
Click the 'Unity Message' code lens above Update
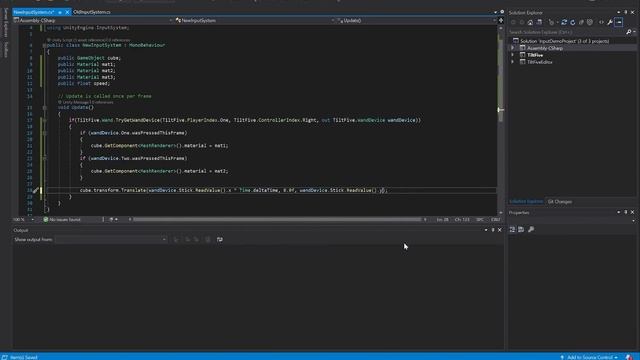click(75, 102)
